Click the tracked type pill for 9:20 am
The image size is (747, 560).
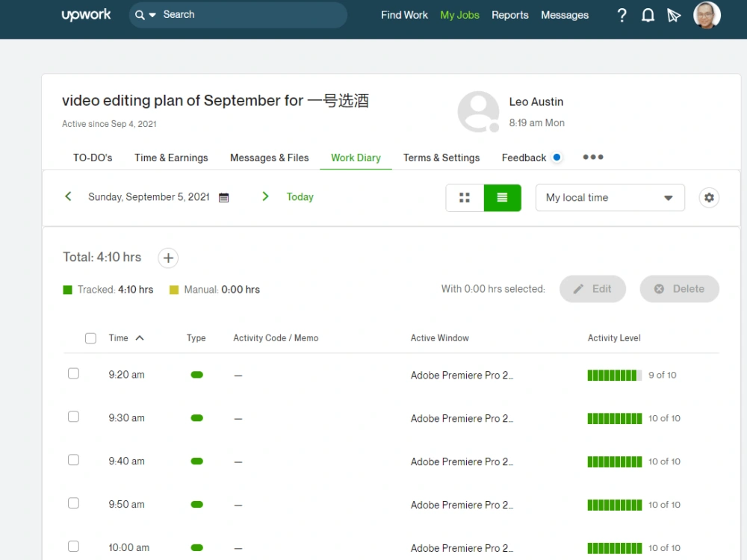point(196,375)
